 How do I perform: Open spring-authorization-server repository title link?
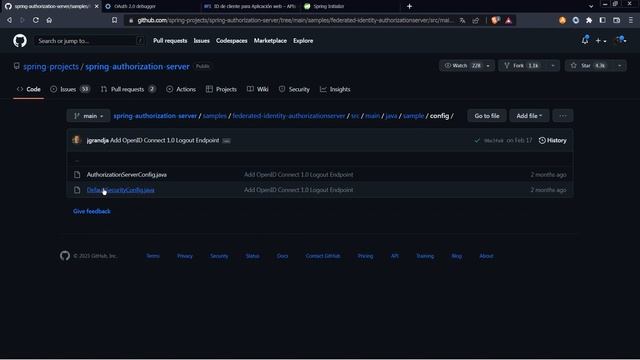point(137,67)
